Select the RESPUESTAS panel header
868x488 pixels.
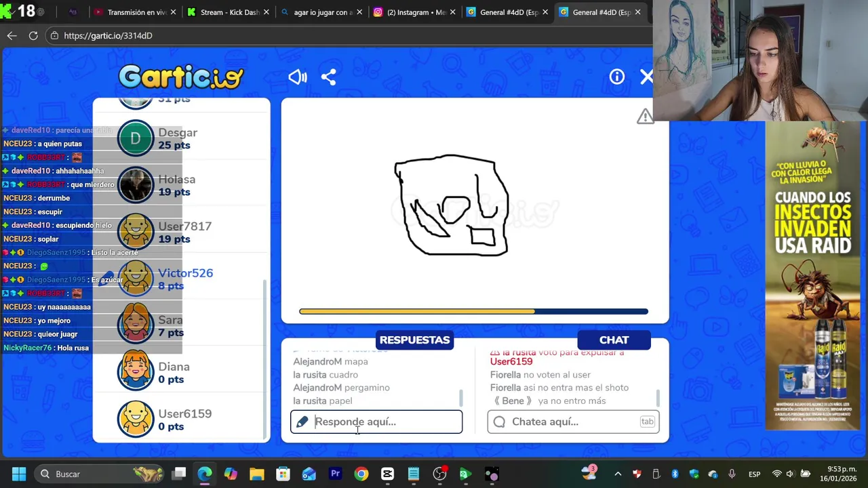point(414,340)
